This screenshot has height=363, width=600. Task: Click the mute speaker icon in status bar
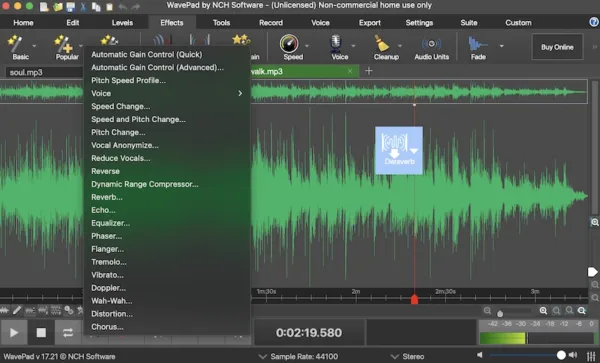pyautogui.click(x=480, y=355)
